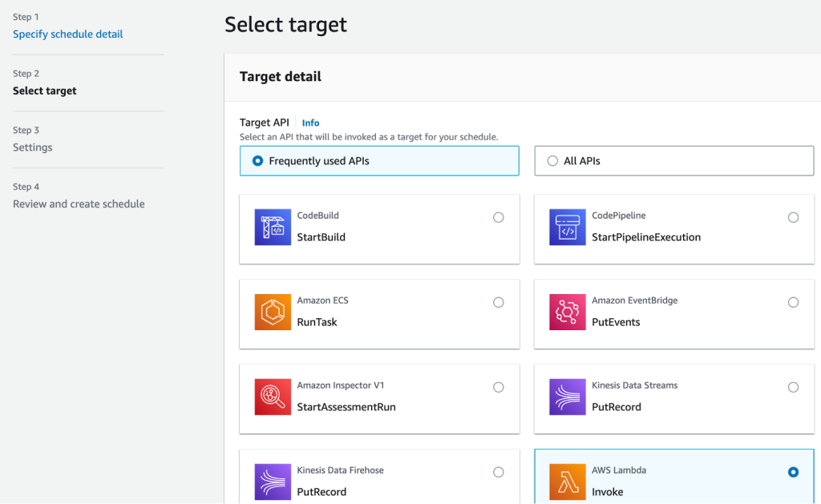Select the Amazon ECS RunTask radio button

(499, 302)
